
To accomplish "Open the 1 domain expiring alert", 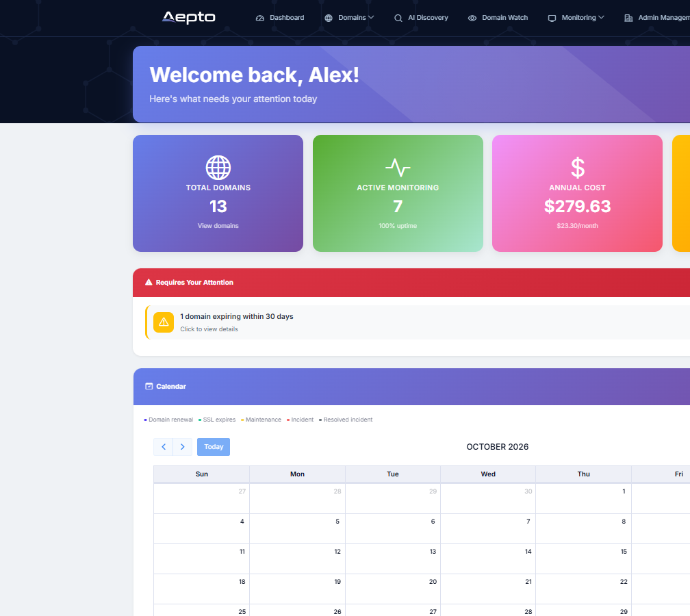I will pos(418,322).
